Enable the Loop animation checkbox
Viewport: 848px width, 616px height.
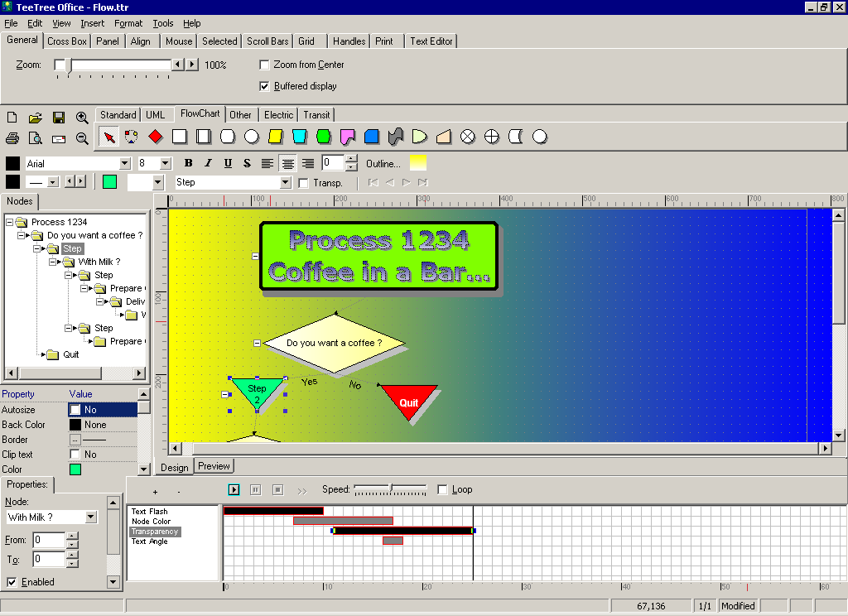coord(442,489)
